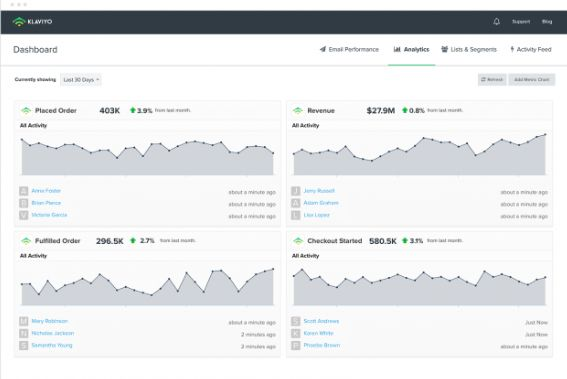Click the Add Metric Chart button
Image resolution: width=567 pixels, height=379 pixels.
532,80
